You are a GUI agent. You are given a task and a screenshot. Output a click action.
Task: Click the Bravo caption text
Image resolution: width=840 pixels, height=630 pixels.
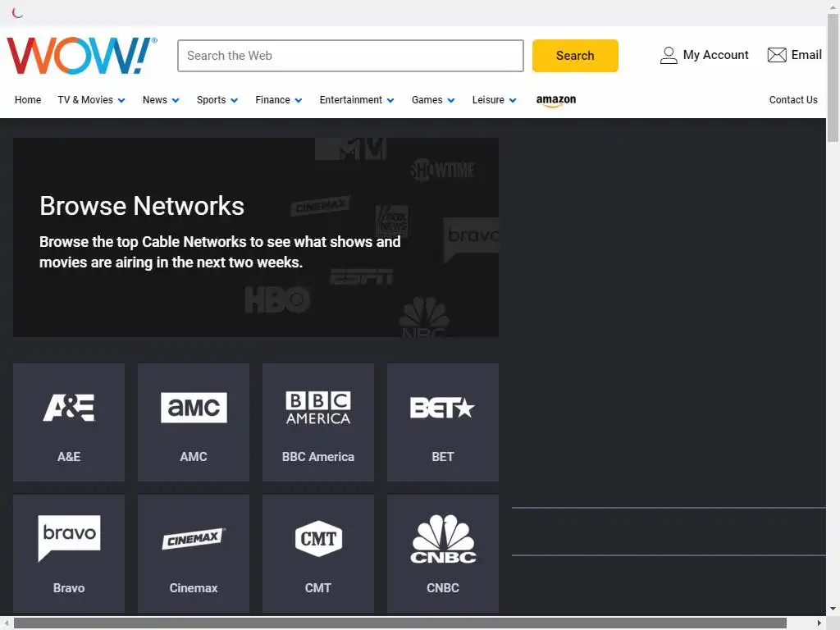(x=69, y=588)
